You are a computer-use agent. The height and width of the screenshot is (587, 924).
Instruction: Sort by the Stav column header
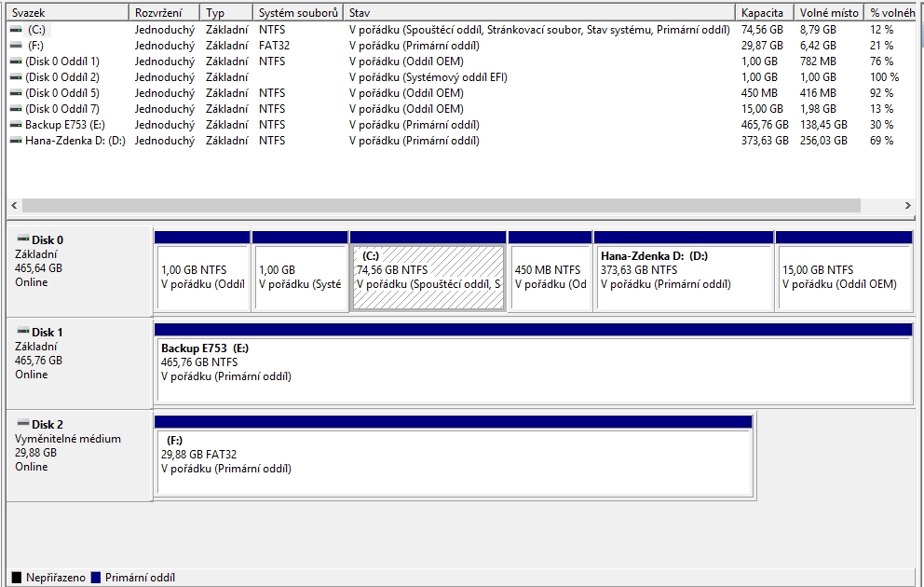539,12
